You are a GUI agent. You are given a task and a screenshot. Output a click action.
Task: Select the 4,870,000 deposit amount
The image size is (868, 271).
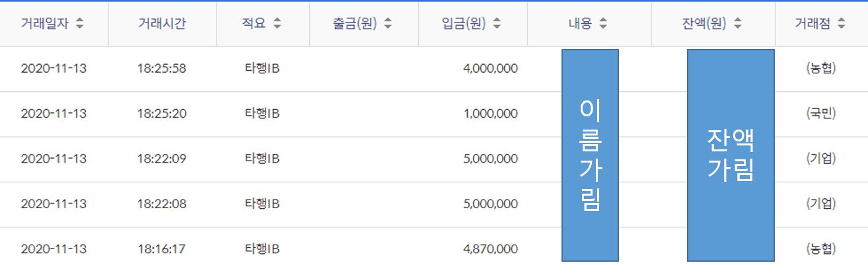(x=490, y=249)
